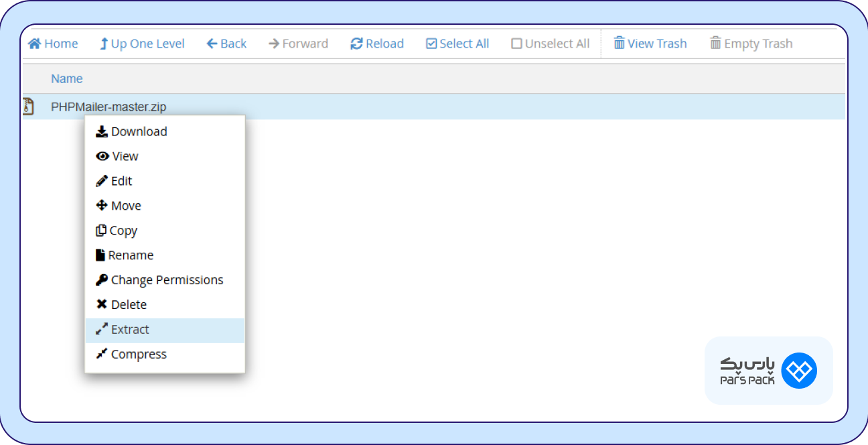The image size is (868, 445).
Task: Click the zip archive file icon
Action: (x=28, y=107)
